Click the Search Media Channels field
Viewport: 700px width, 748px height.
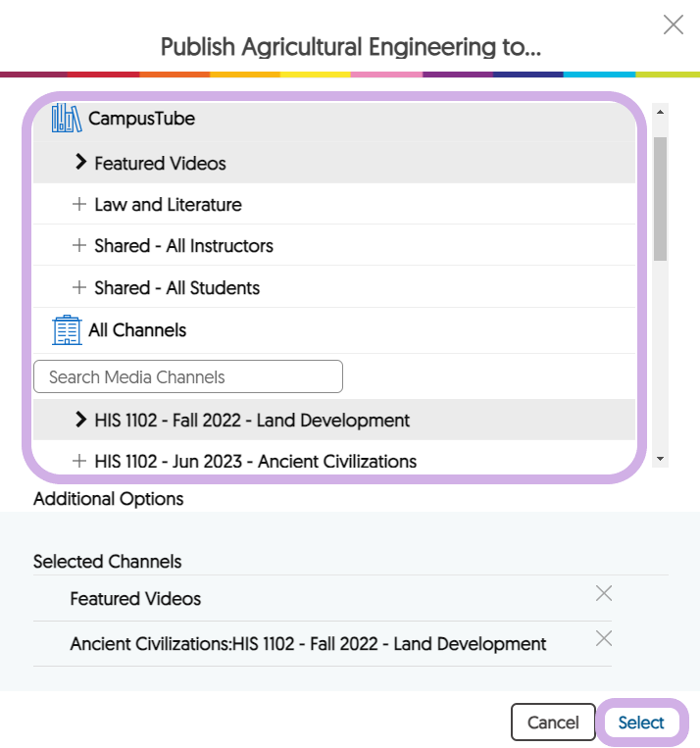(x=188, y=376)
